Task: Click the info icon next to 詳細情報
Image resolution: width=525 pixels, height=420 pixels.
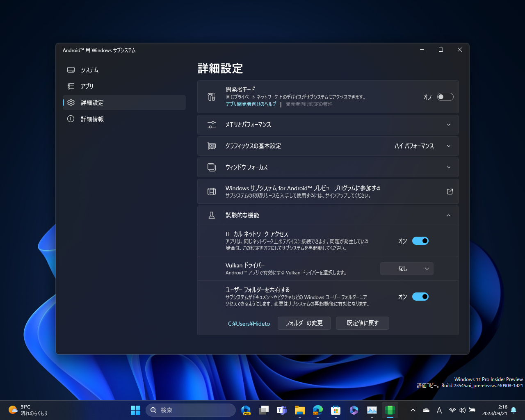Action: [71, 119]
